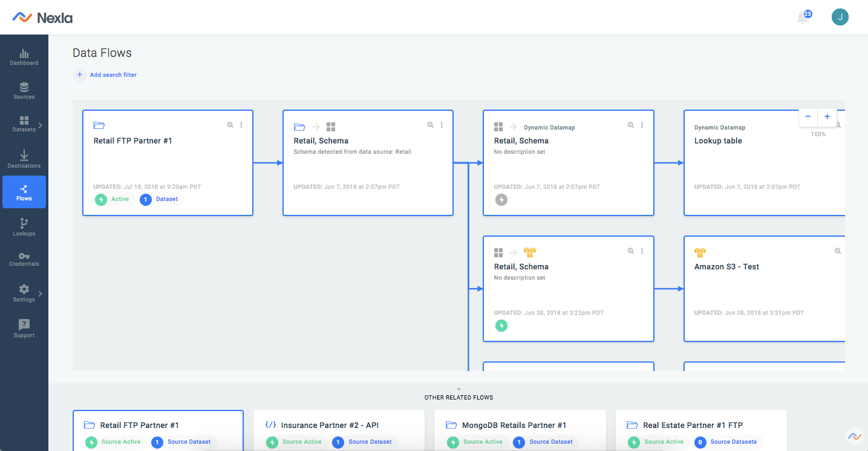Screen dimensions: 868x451
Task: Open the Support panel from the sidebar
Action: click(x=24, y=328)
